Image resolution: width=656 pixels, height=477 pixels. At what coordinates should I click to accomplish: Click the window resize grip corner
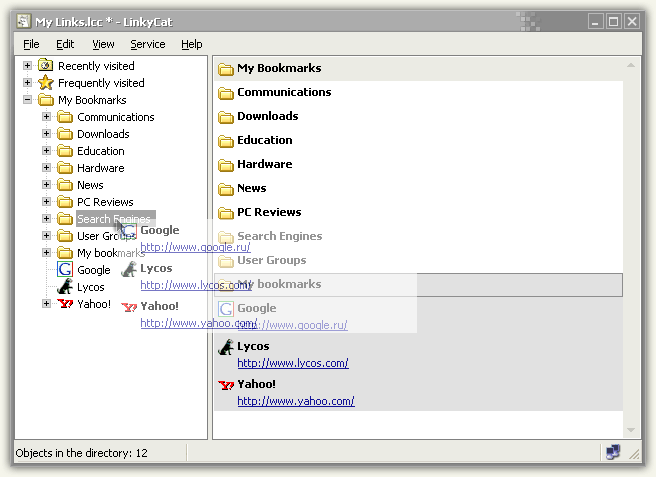click(x=634, y=454)
